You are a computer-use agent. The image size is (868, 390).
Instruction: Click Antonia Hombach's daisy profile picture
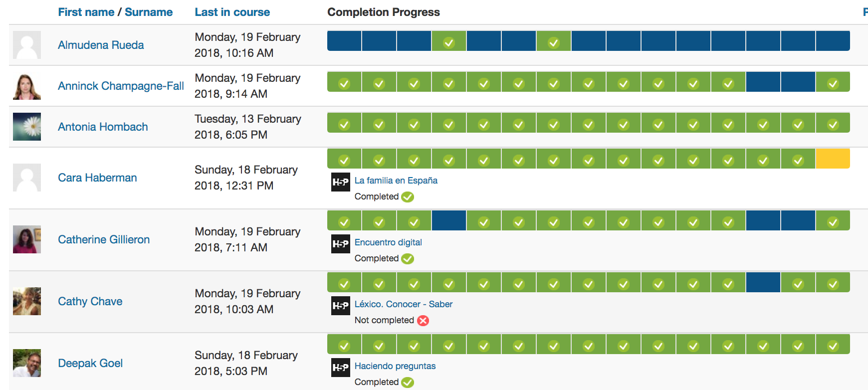(x=27, y=127)
